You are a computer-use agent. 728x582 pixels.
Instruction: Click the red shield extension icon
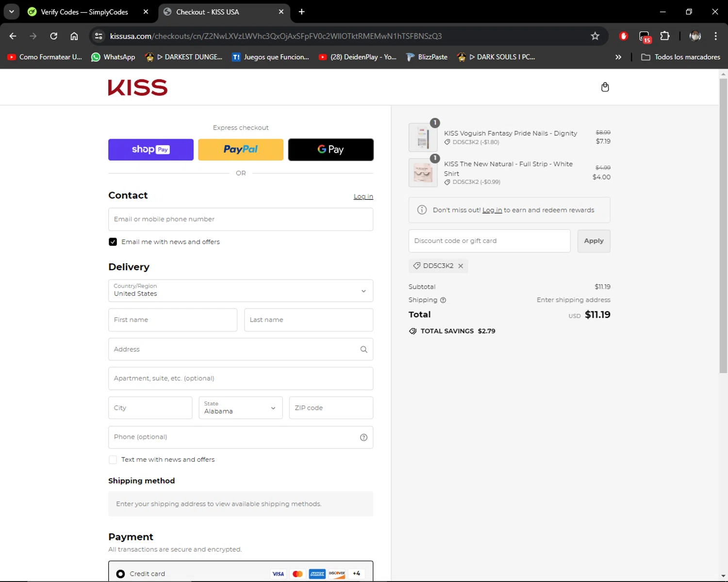click(x=624, y=36)
